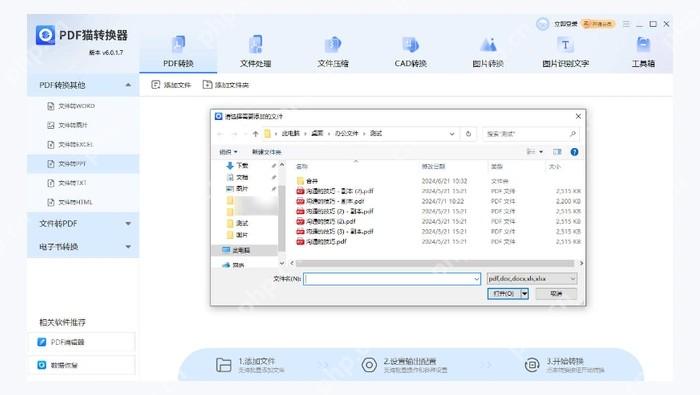The width and height of the screenshot is (700, 395).
Task: Open the 组织 dropdown menu
Action: point(228,152)
